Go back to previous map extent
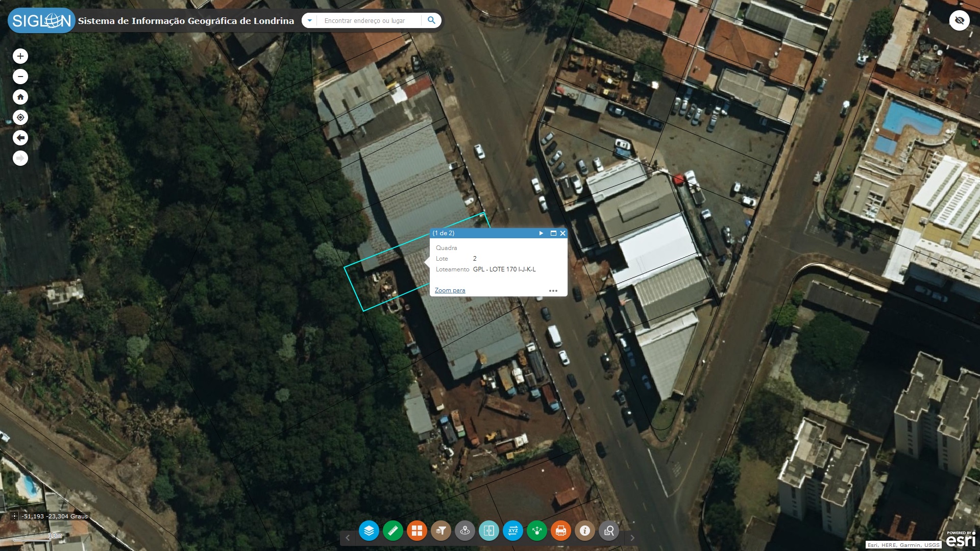The width and height of the screenshot is (980, 551). [x=20, y=138]
